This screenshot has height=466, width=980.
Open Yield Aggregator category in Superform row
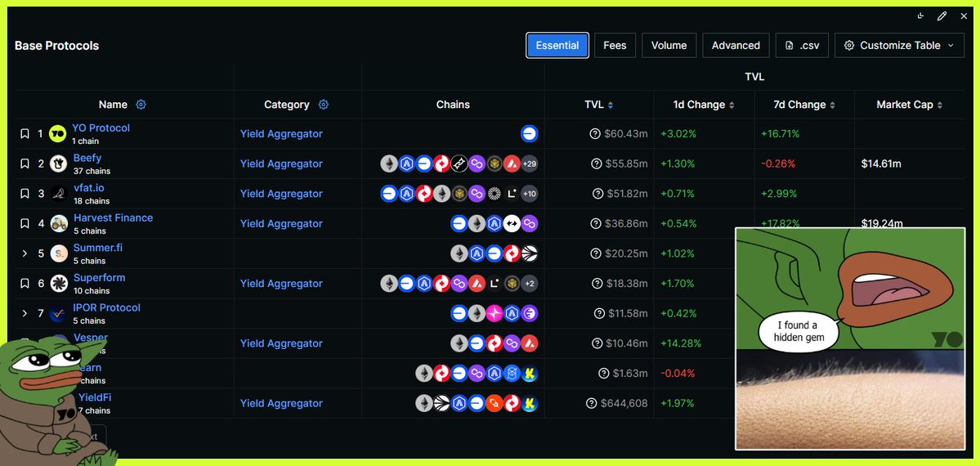tap(281, 284)
